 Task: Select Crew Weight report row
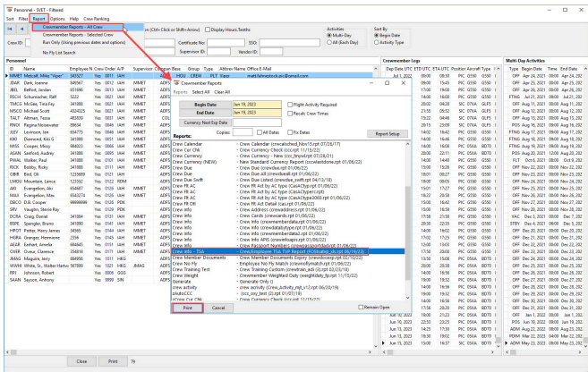(x=288, y=275)
